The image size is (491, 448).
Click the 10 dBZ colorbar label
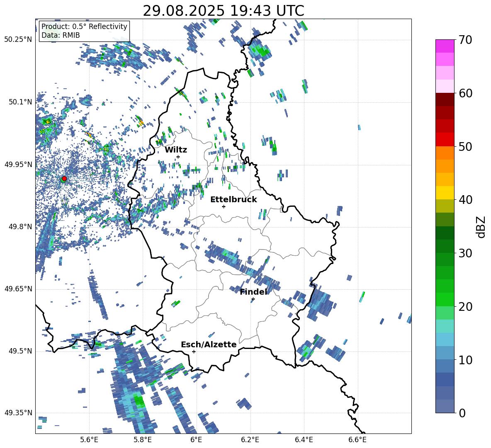(465, 360)
